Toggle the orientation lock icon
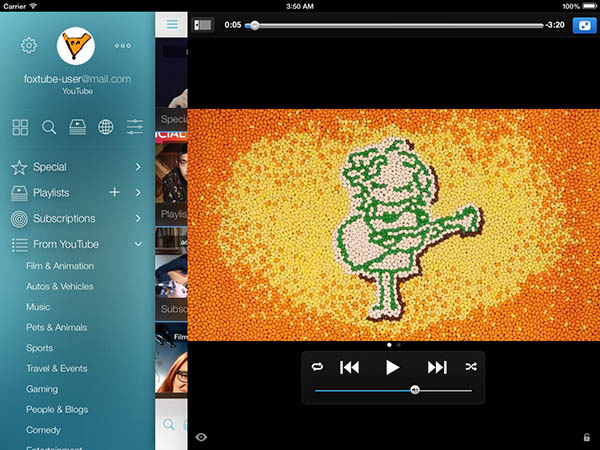This screenshot has width=600, height=450. click(x=586, y=437)
